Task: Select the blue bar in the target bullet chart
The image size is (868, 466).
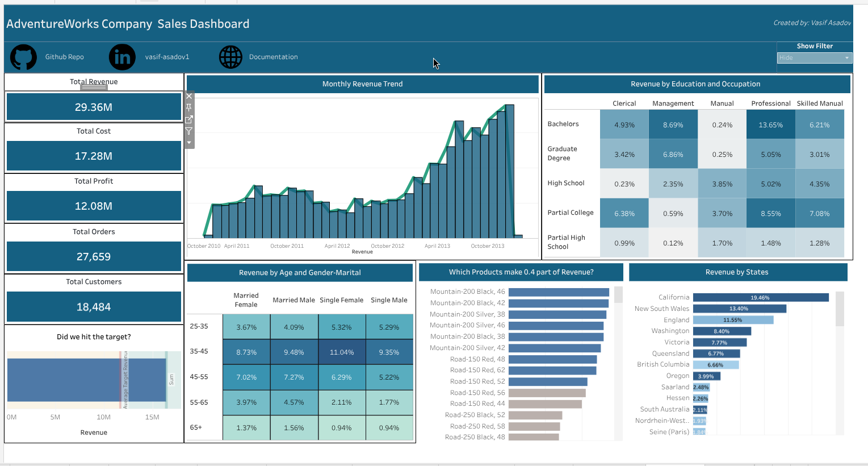Action: point(86,380)
